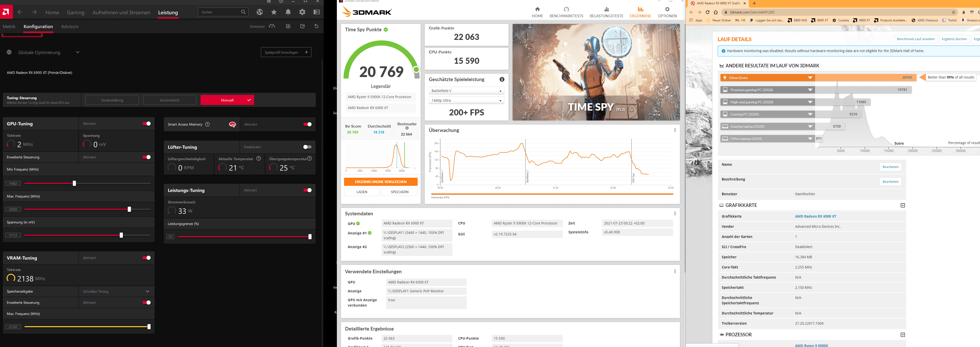Click Spannung (in mV) slider handle

(121, 235)
